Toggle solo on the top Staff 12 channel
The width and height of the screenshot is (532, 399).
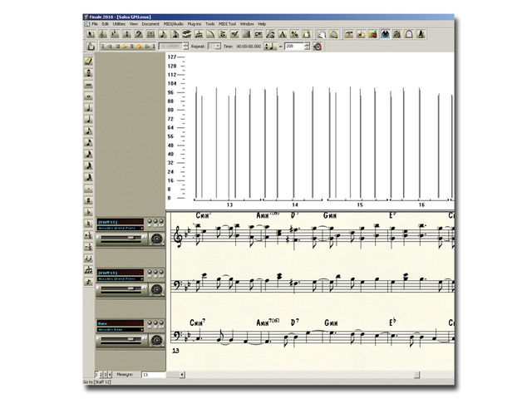click(x=155, y=221)
